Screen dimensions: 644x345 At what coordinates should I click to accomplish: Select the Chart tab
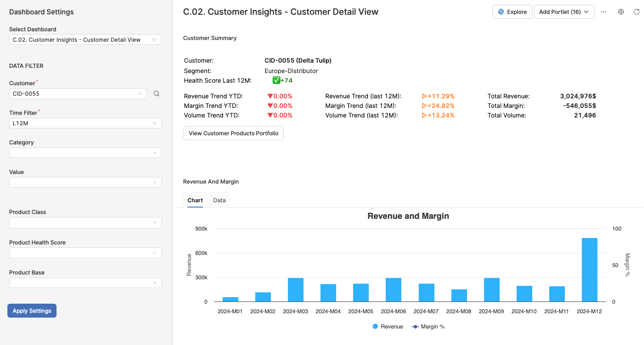[195, 200]
